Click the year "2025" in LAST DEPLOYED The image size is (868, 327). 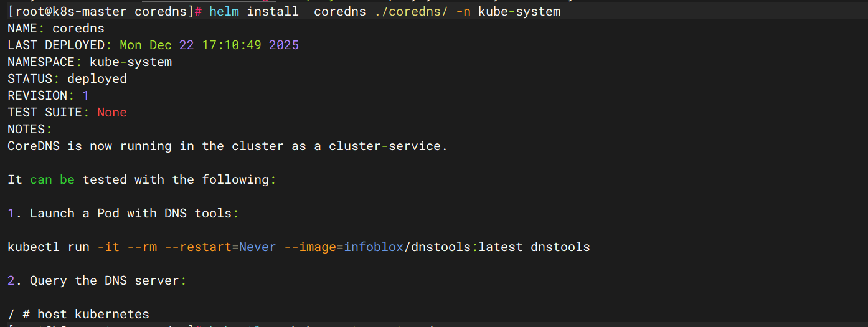284,45
